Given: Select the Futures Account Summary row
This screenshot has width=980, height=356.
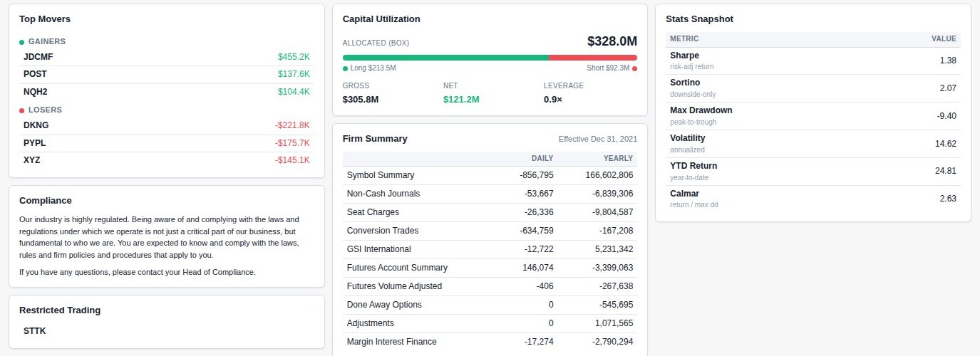Looking at the screenshot, I should [x=490, y=268].
